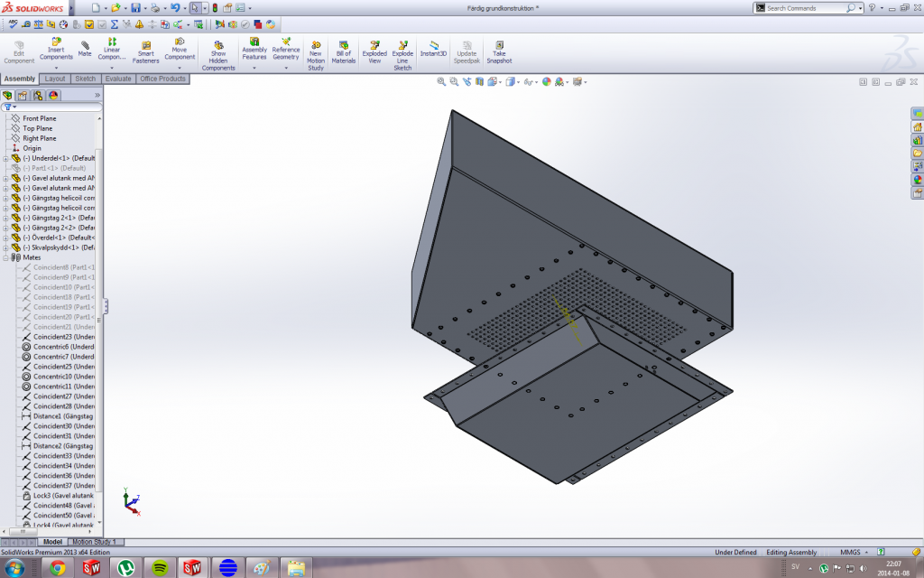Select Front Plane in feature tree
This screenshot has height=578, width=924.
coord(39,118)
